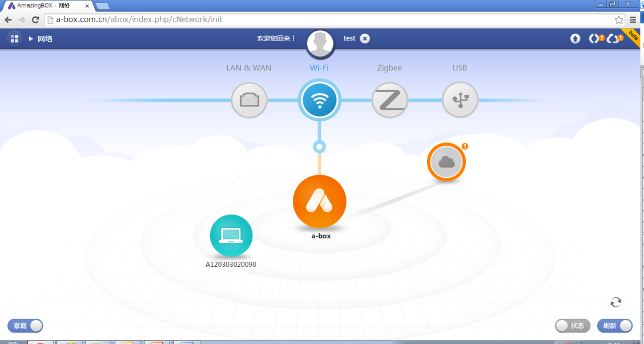Image resolution: width=644 pixels, height=344 pixels.
Task: Toggle the 刷新 switch
Action: [615, 326]
